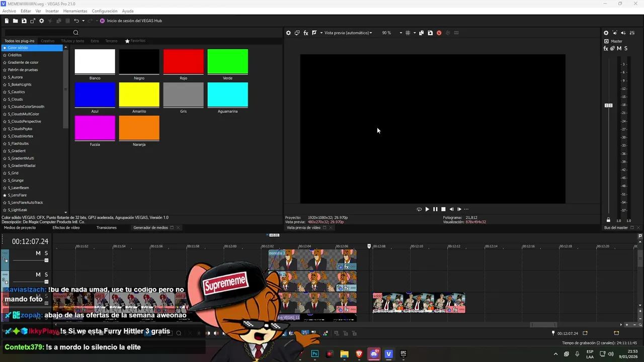This screenshot has width=644, height=362.
Task: Solo the first video track (S)
Action: coord(46,253)
